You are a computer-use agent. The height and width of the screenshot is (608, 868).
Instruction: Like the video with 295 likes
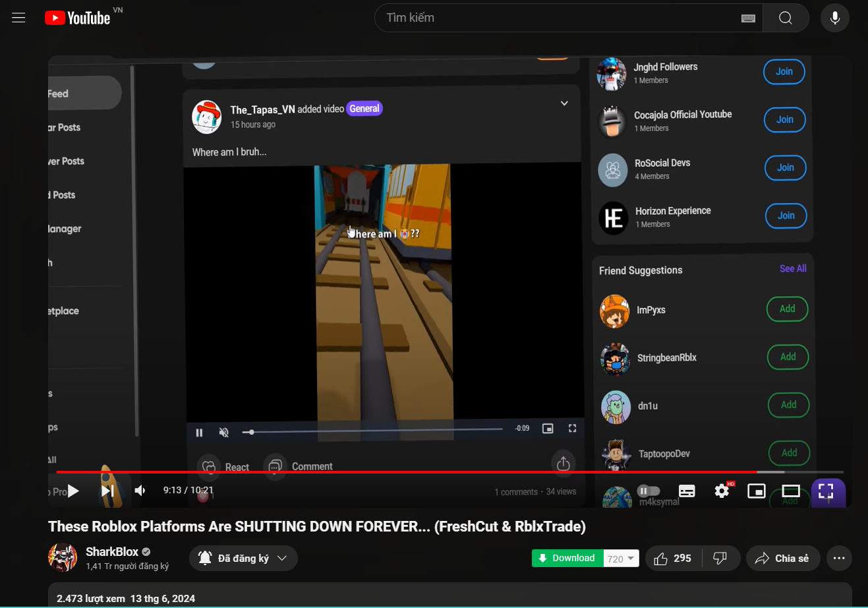coord(674,559)
